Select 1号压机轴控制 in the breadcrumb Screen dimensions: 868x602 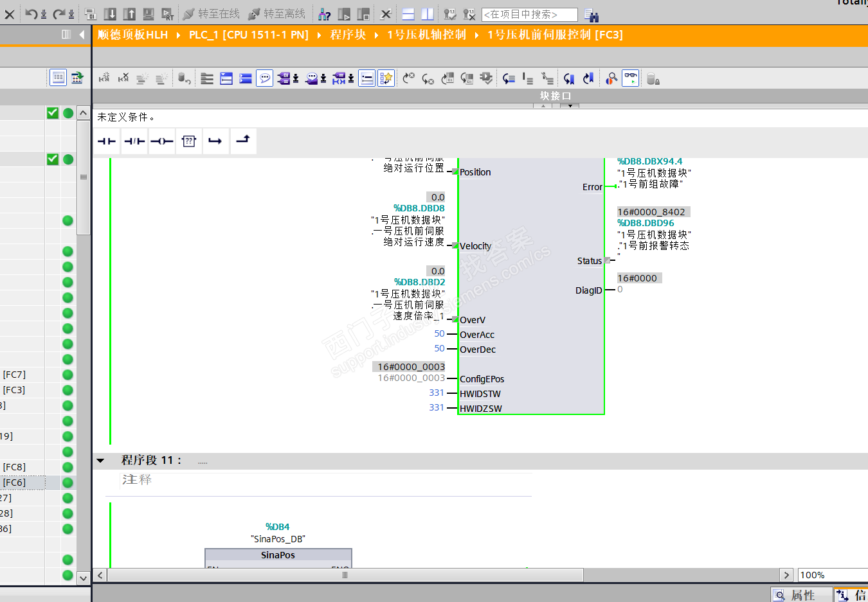pos(426,35)
